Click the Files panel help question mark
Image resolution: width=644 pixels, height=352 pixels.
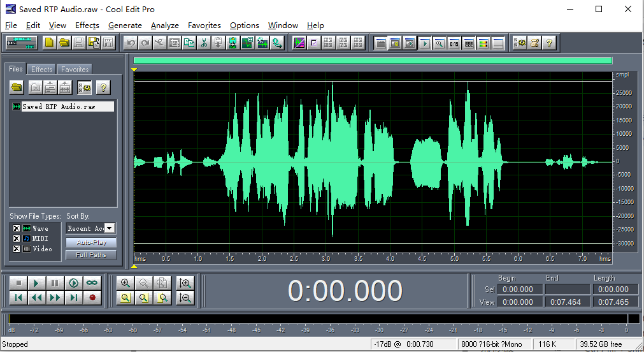103,87
